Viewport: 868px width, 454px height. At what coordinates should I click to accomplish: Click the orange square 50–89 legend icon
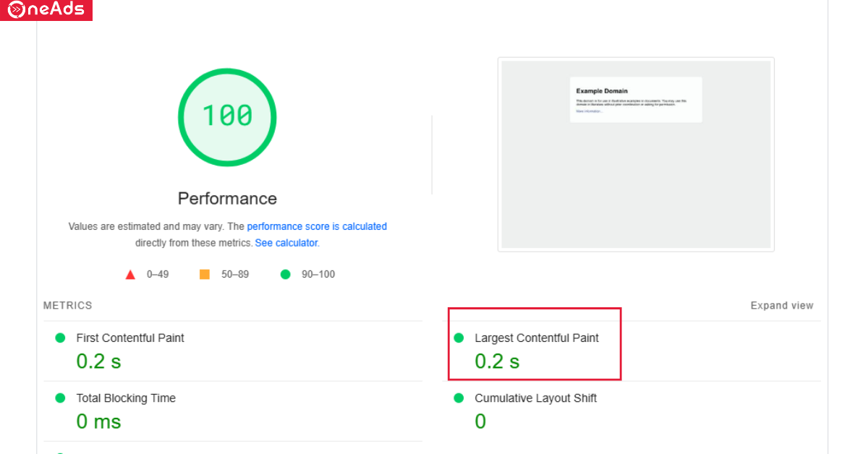point(205,275)
